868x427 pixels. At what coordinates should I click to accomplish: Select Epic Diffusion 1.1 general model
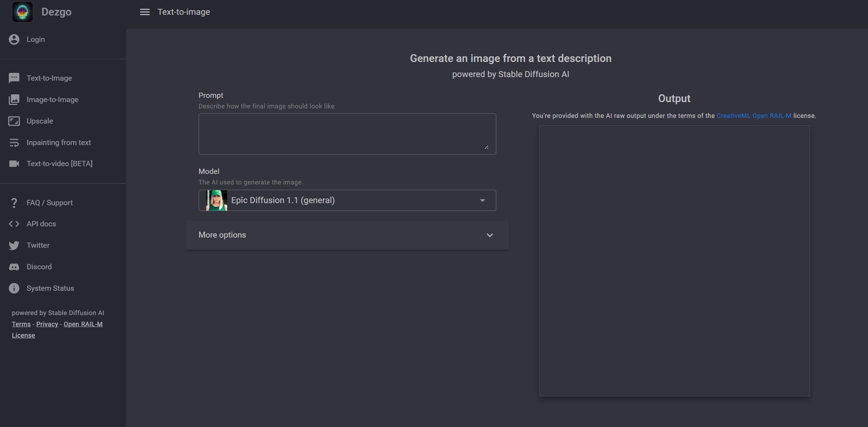(346, 200)
